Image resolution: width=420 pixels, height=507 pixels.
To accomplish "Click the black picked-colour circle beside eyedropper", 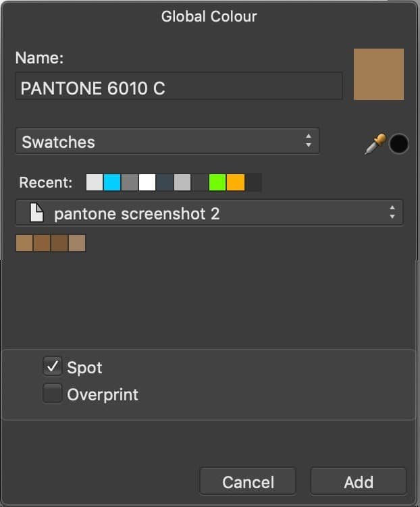I will pos(398,144).
